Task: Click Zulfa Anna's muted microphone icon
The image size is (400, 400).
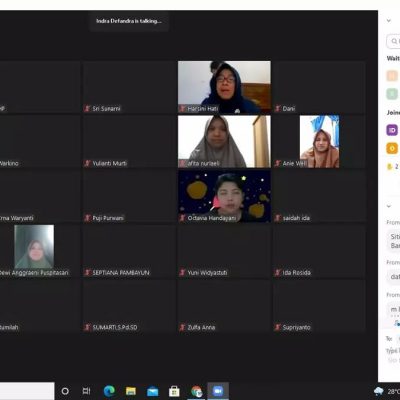Action: coord(182,327)
